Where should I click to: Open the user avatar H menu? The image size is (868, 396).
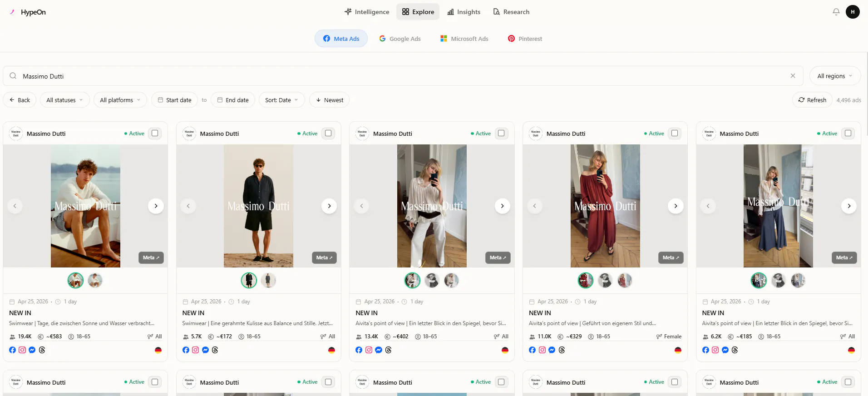click(x=853, y=12)
